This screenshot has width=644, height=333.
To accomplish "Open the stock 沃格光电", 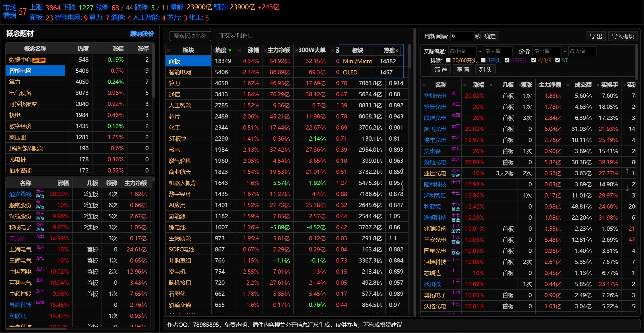I will coord(435,306).
